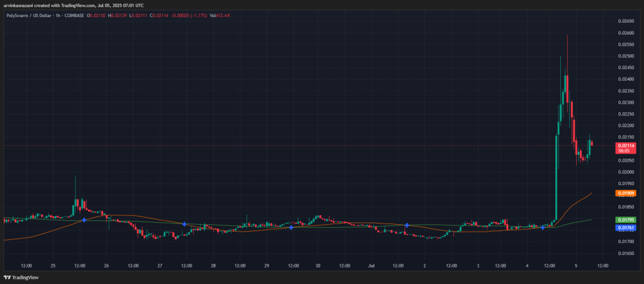
Task: Click the orange moving average label 0.01909
Action: (626, 193)
